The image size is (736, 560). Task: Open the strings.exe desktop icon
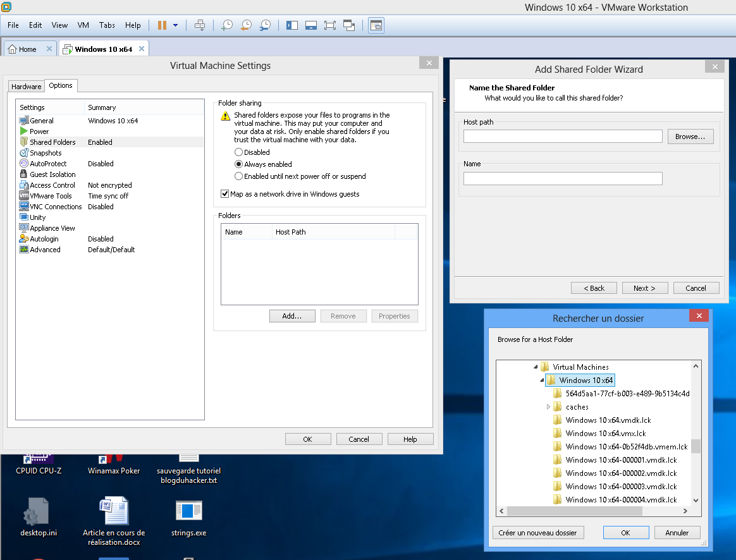point(188,518)
